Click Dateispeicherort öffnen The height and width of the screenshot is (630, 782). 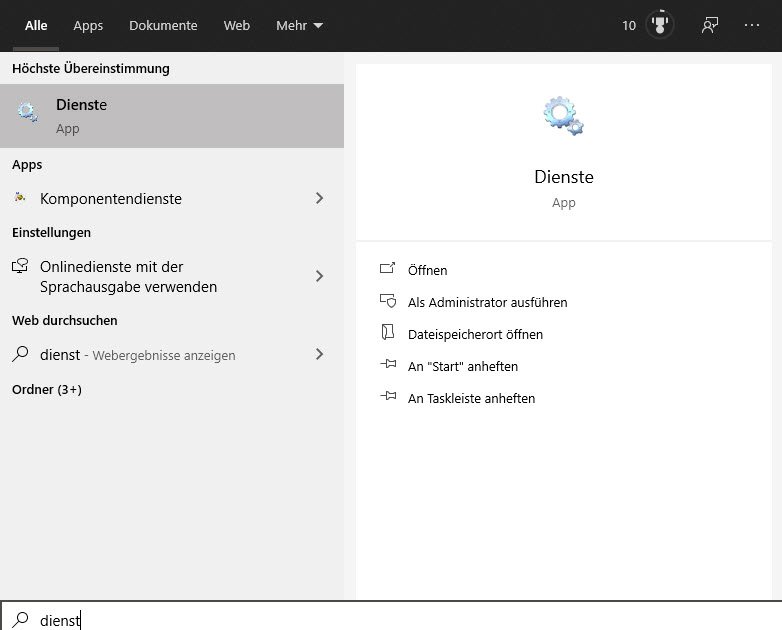tap(475, 334)
